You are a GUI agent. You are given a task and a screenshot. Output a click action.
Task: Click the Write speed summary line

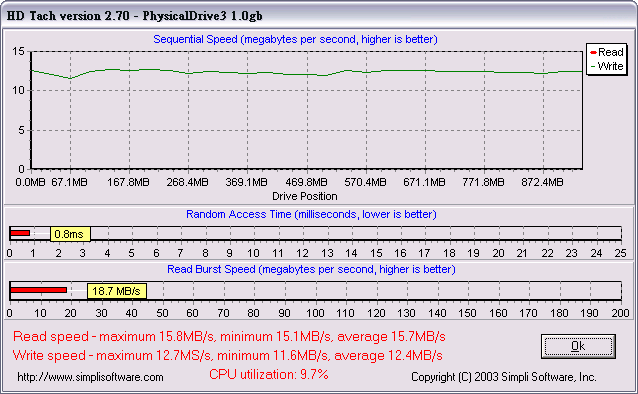coord(227,355)
